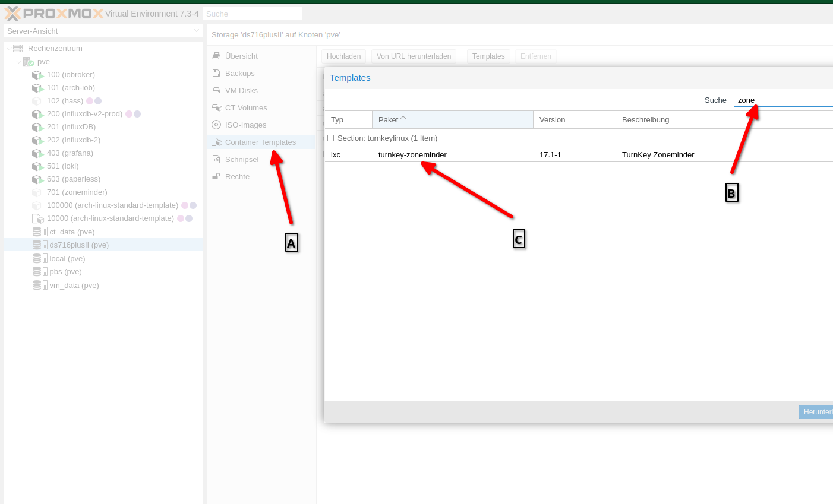Click container icon for 101 (arch-iob)

[x=38, y=88]
